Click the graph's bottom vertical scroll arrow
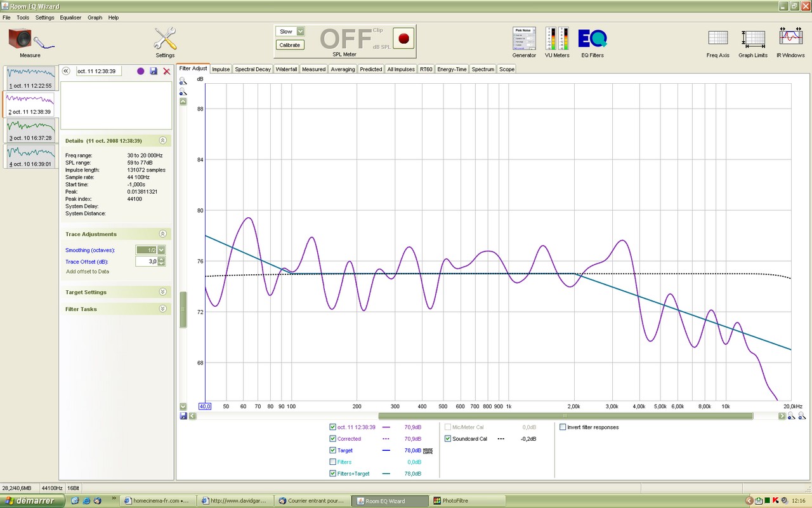 click(183, 406)
